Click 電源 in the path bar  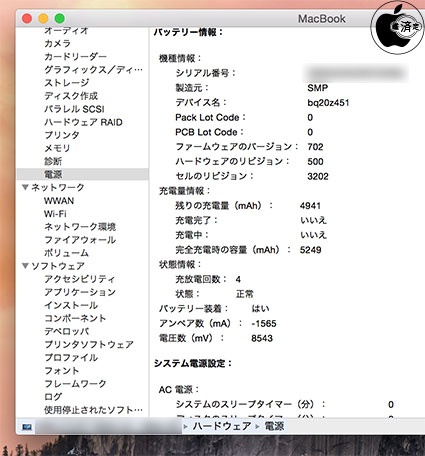pos(274,426)
